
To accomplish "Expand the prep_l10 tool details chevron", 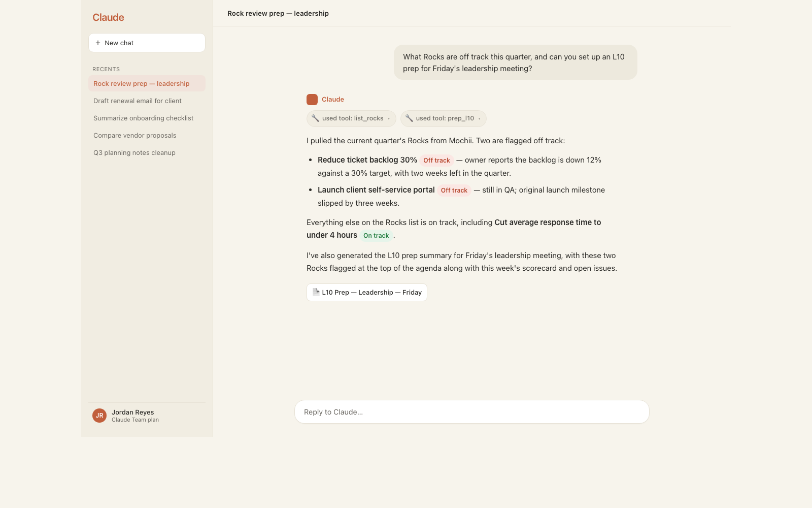I will (480, 119).
